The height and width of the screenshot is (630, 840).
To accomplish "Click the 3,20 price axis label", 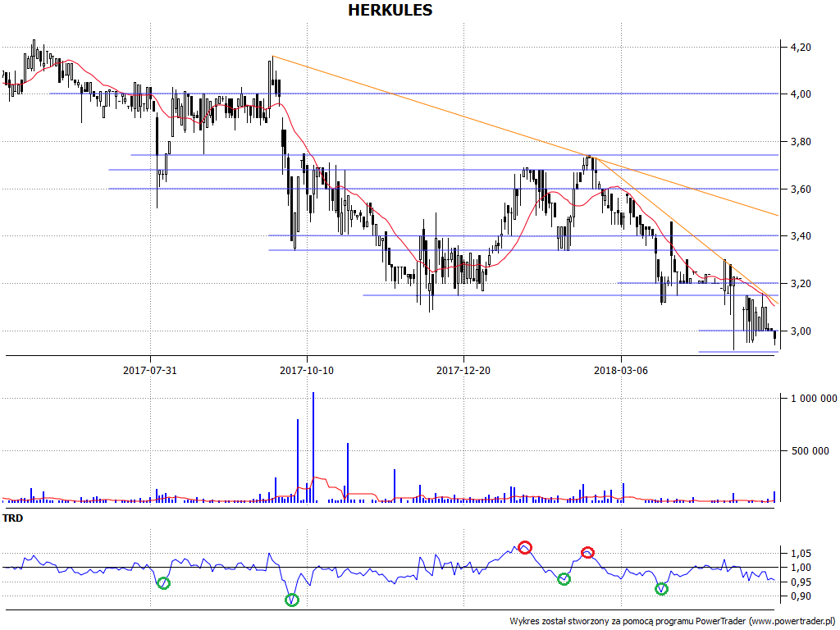I will click(801, 284).
